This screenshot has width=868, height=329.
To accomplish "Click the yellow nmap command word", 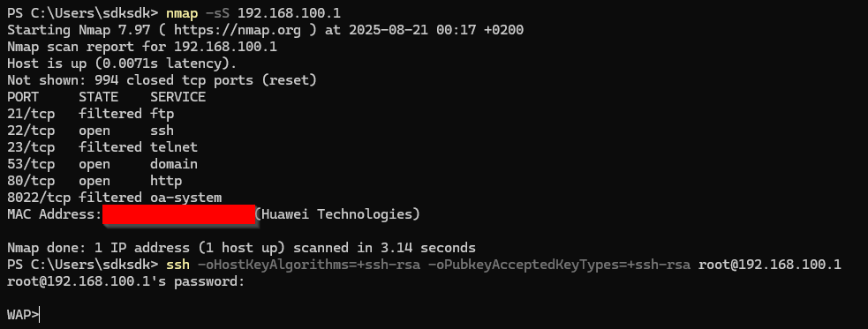I will [182, 12].
